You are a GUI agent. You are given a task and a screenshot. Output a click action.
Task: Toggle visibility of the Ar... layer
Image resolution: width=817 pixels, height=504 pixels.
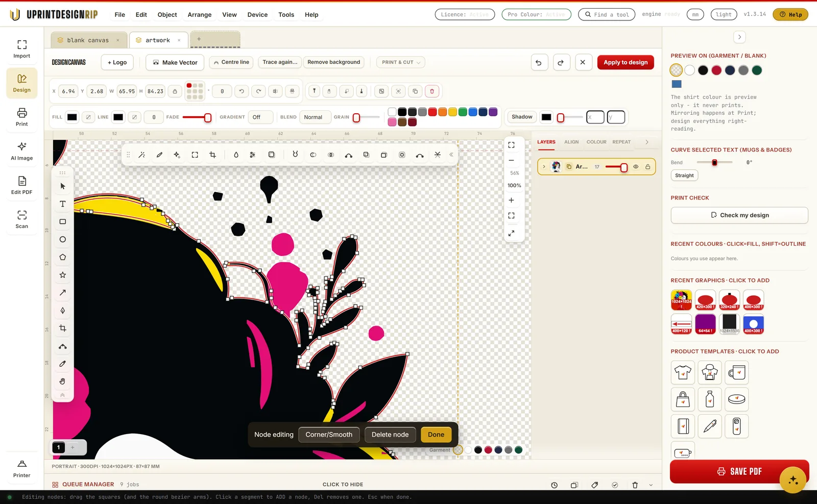636,167
